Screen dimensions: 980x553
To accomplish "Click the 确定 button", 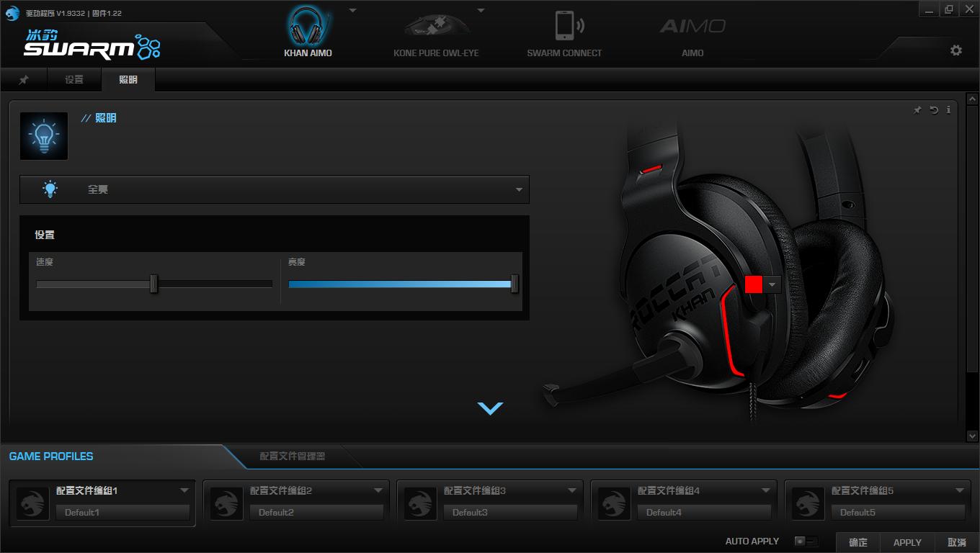I will click(x=858, y=542).
